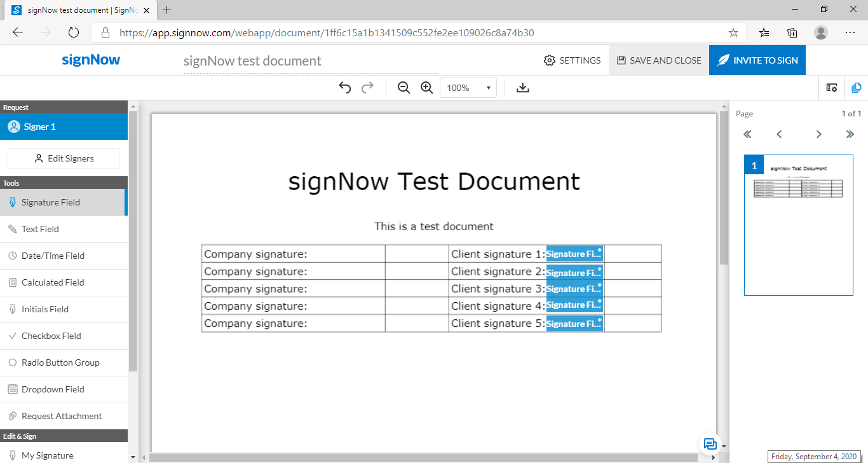Select page 1 thumbnail
Viewport: 868px width, 463px height.
799,225
